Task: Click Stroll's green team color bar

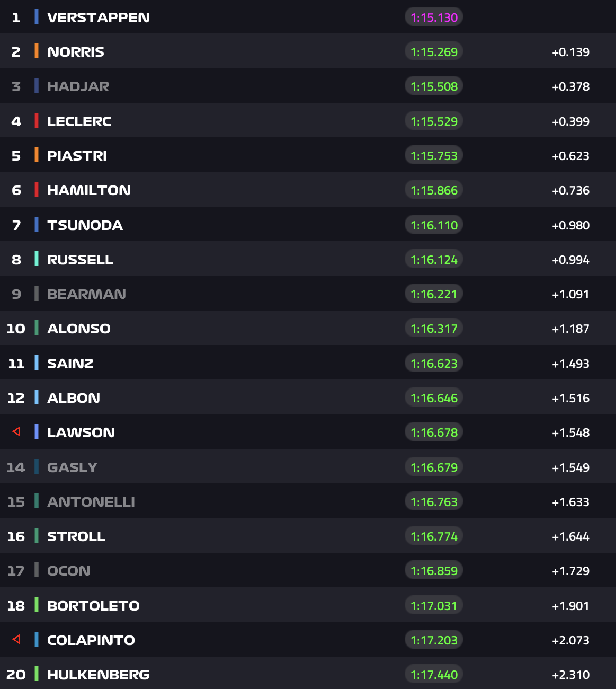Action: (x=37, y=536)
